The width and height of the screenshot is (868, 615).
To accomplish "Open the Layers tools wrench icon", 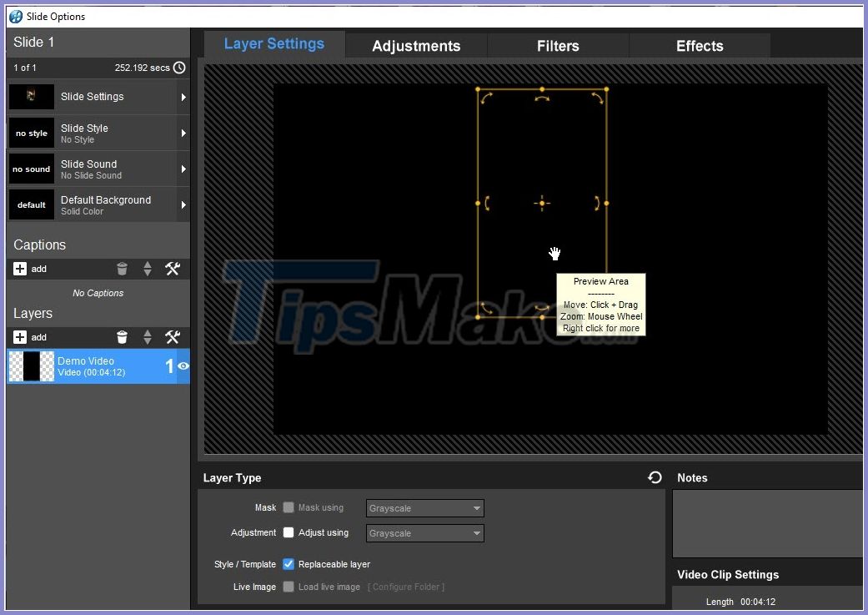I will pyautogui.click(x=173, y=337).
